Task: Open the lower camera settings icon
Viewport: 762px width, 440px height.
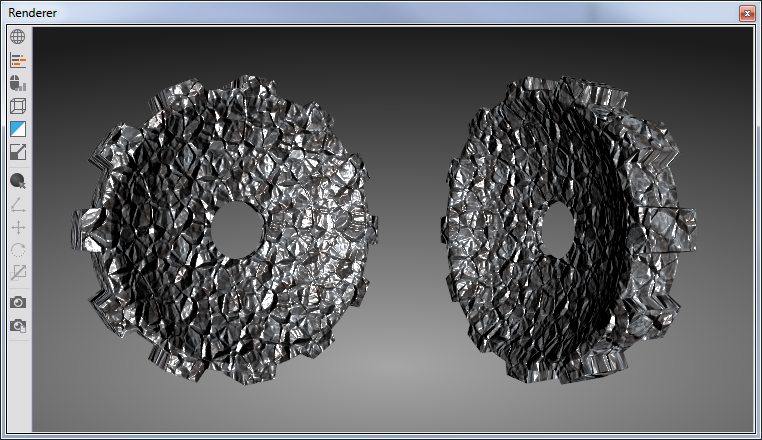Action: coord(18,325)
